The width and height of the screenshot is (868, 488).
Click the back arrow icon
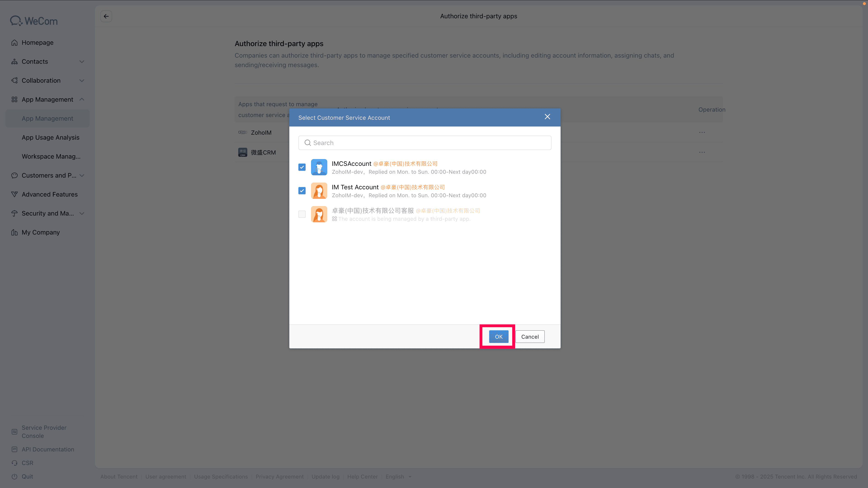pos(106,16)
